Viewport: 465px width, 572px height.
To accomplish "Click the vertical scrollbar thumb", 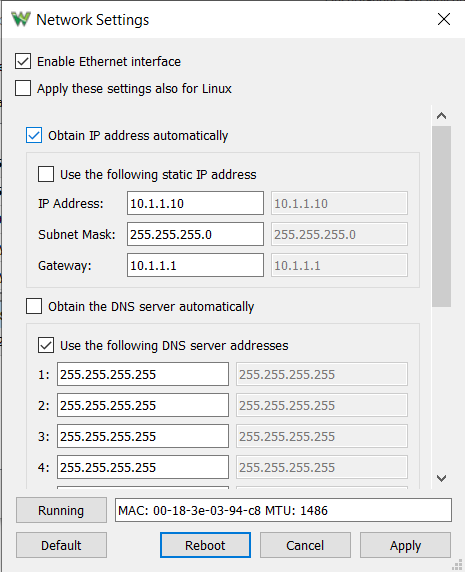I will click(441, 217).
